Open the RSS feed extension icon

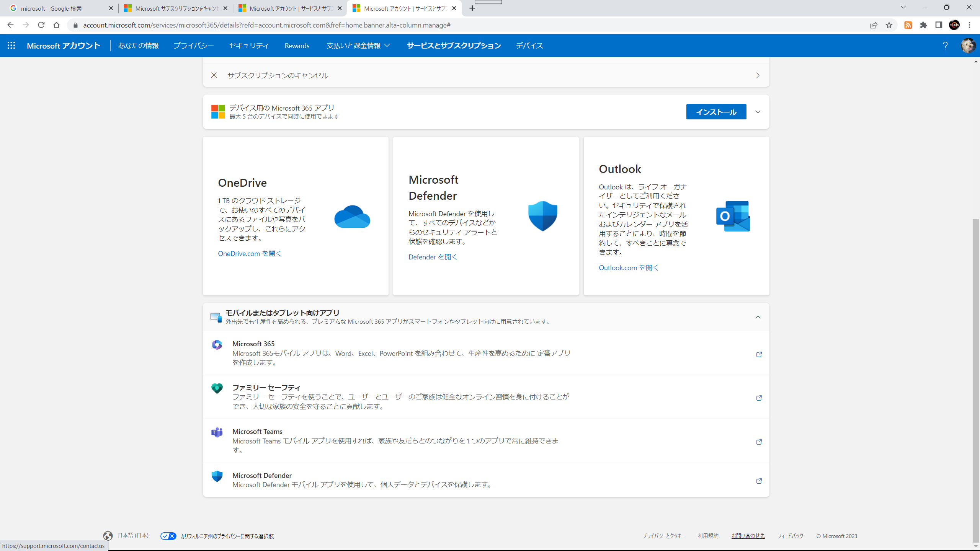[x=908, y=25]
